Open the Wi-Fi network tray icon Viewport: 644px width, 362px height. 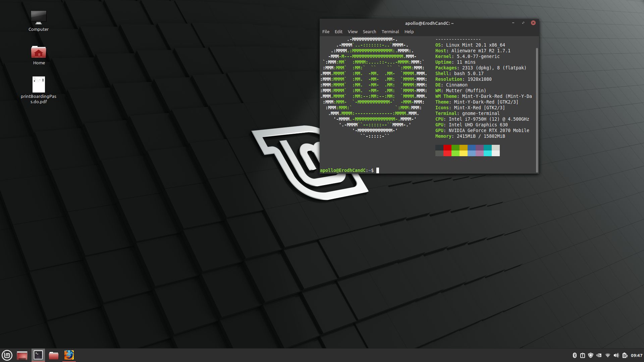pos(607,355)
